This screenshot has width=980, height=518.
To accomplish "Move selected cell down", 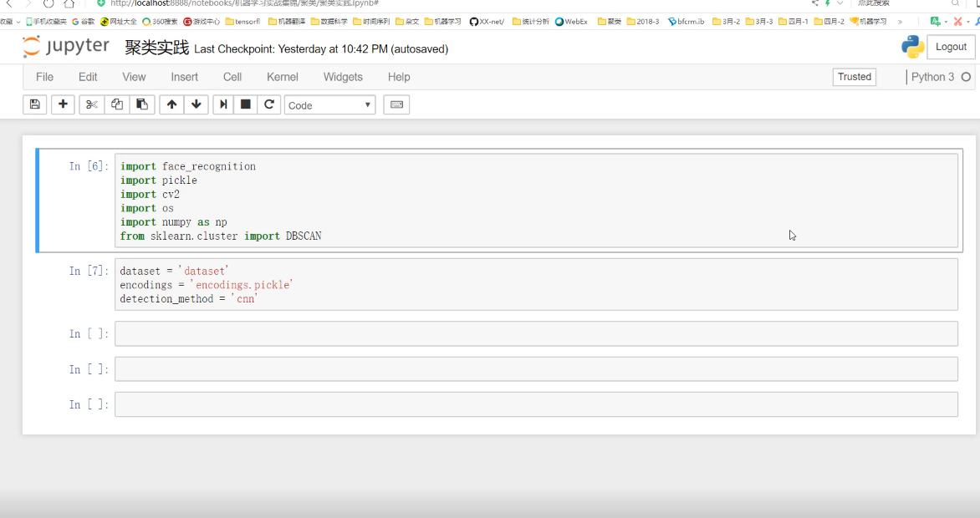I will [x=197, y=104].
